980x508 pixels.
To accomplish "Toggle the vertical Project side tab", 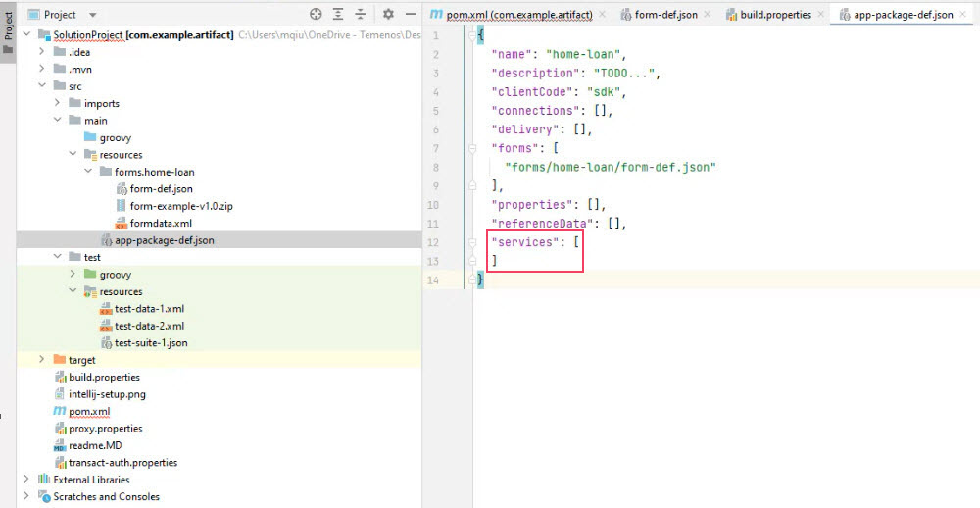I will pos(8,30).
